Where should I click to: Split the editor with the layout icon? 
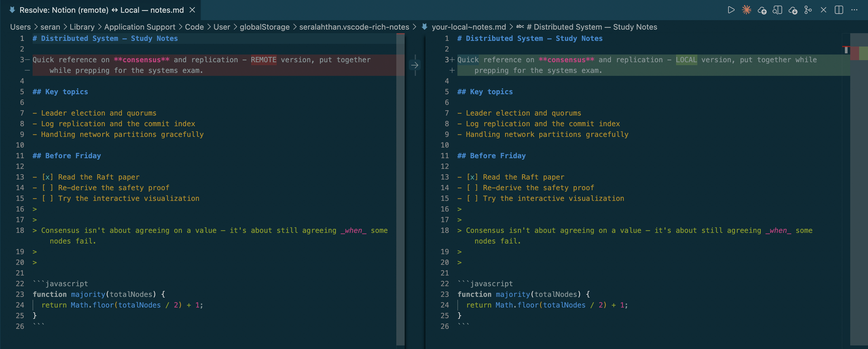[x=839, y=10]
